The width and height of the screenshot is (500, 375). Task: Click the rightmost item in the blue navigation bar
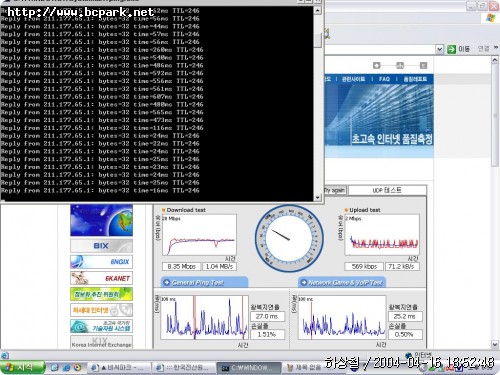[415, 79]
